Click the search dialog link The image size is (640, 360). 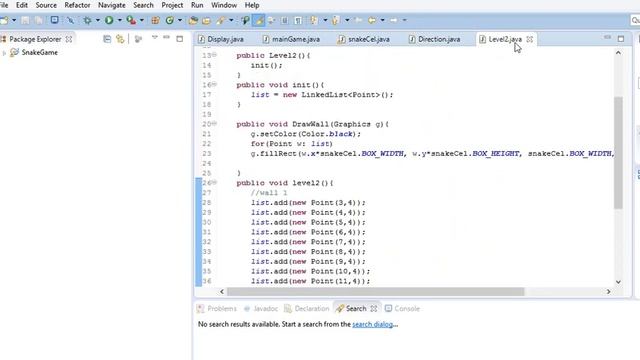point(373,324)
